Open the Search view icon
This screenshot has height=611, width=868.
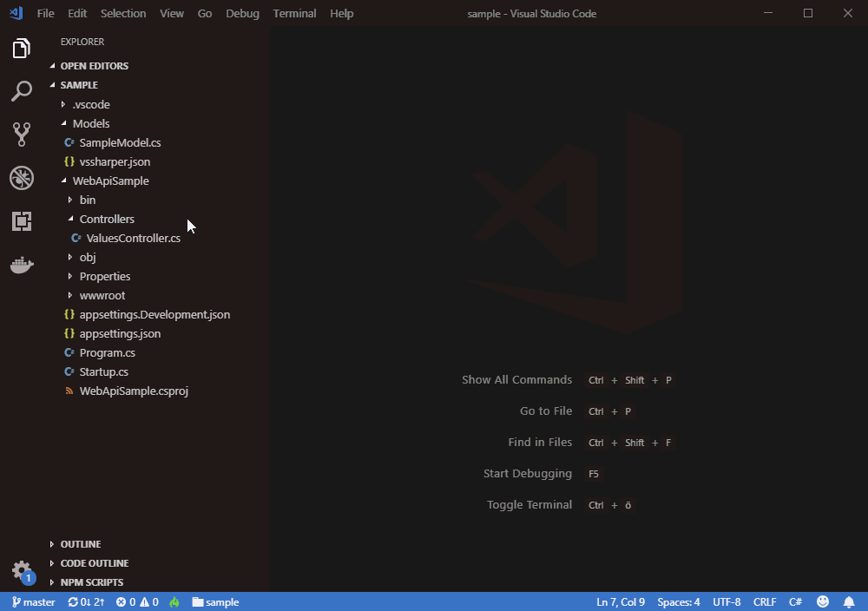pos(21,91)
